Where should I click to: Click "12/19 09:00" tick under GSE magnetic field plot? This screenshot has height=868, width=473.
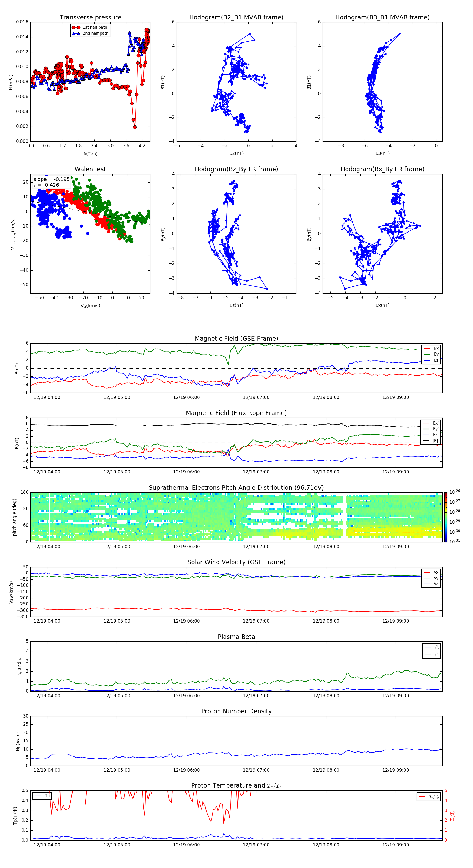point(395,397)
